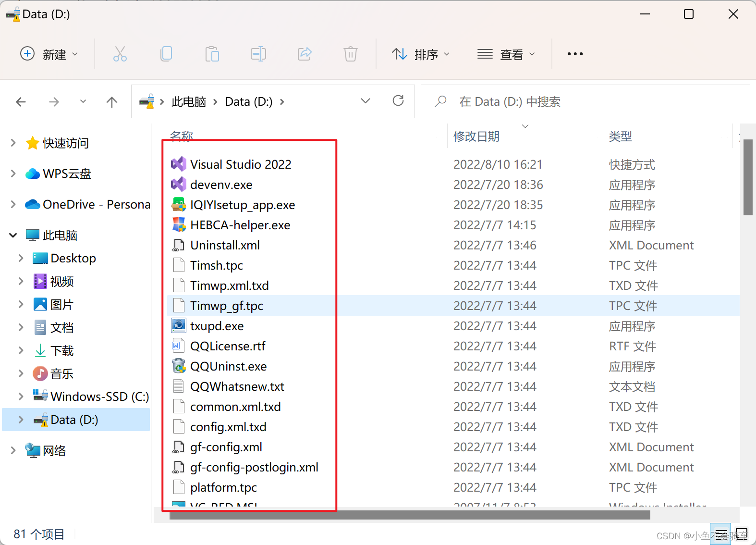Click the Paste clipboard icon
The image size is (756, 545).
212,54
